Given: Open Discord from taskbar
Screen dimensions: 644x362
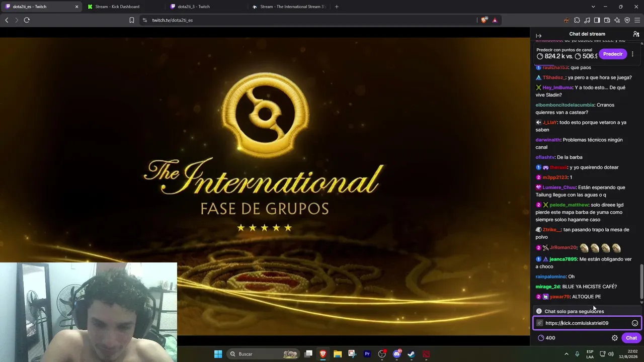Looking at the screenshot, I should tap(397, 354).
